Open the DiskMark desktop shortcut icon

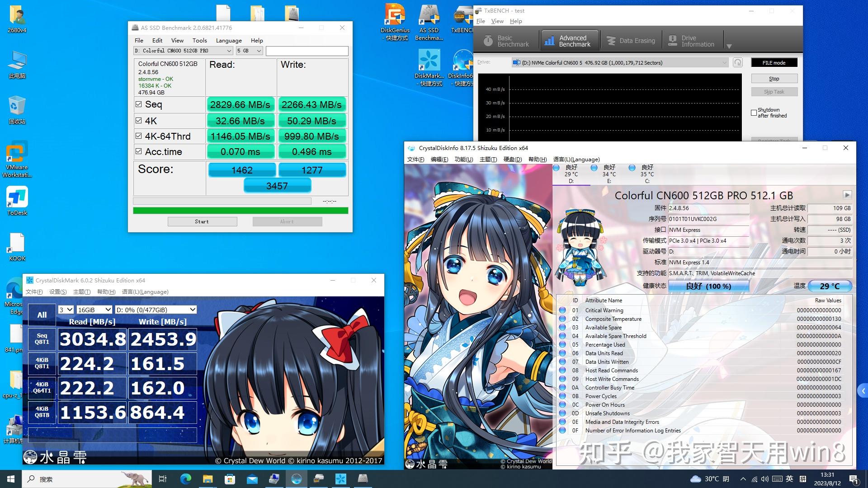point(429,68)
